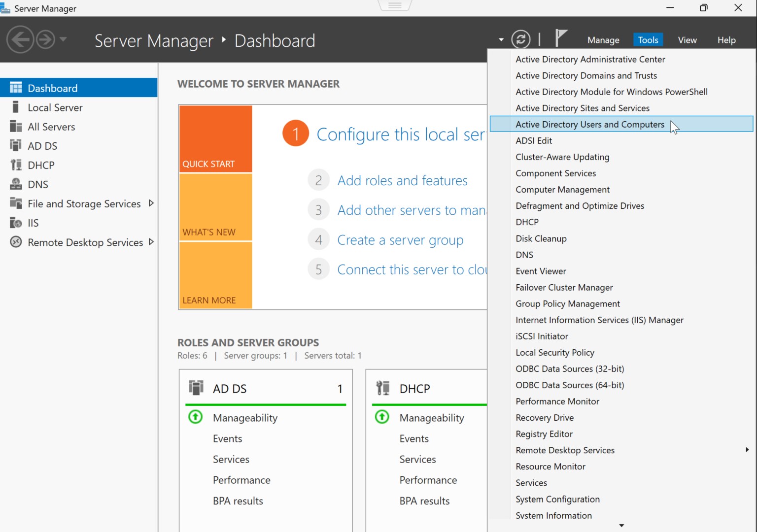Click DHCP Manageability status icon

tap(382, 417)
